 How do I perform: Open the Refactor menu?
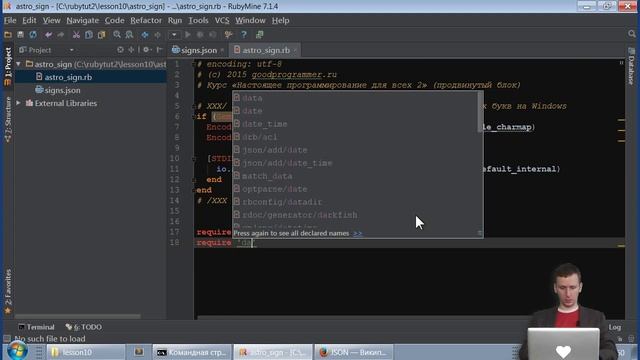146,20
